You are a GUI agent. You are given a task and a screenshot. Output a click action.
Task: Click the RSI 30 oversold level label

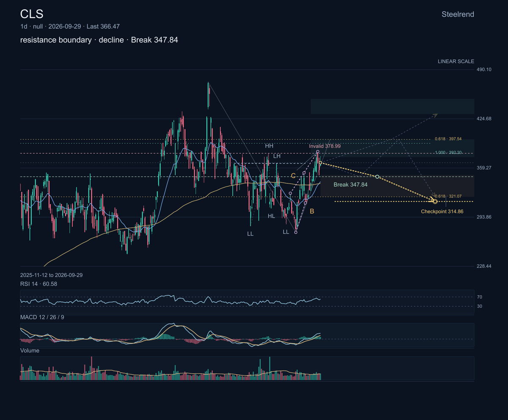click(x=480, y=306)
